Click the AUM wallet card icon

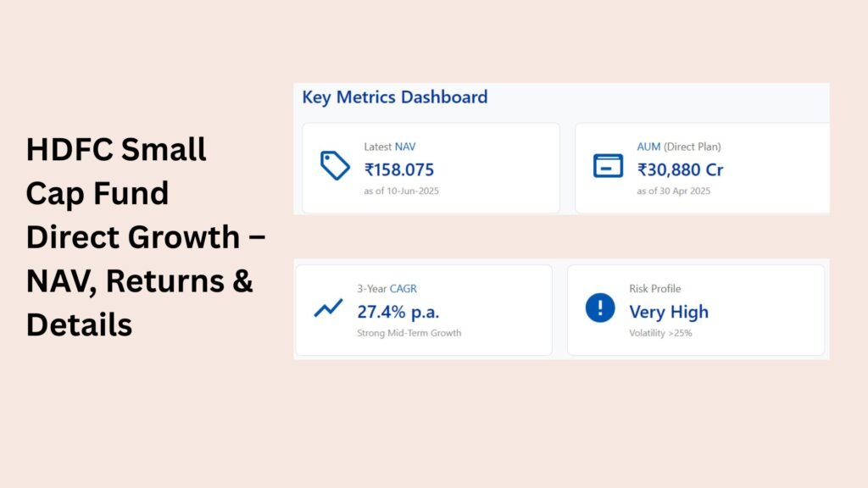pos(608,166)
